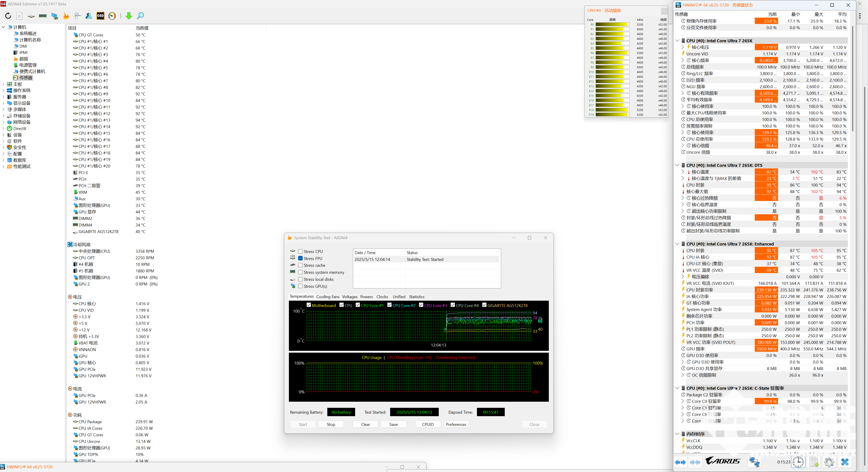
Task: Select the 传感器 tree item
Action: point(26,78)
